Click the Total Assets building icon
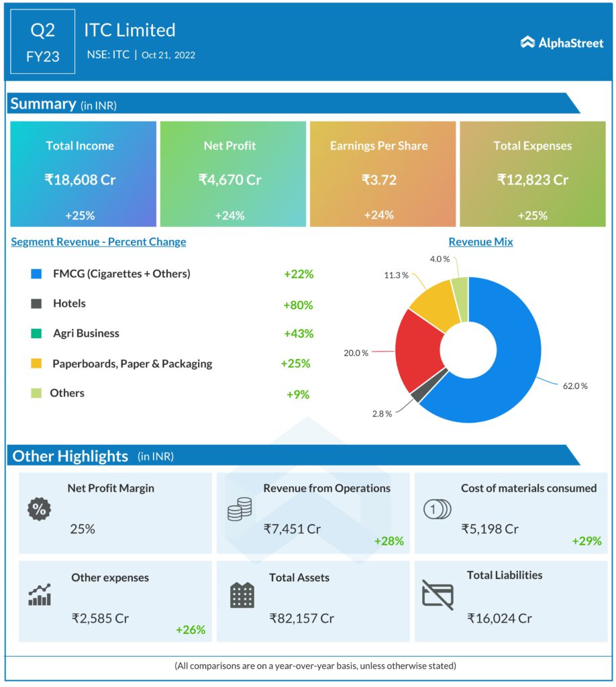Viewport: 616px width, 687px height. (242, 594)
